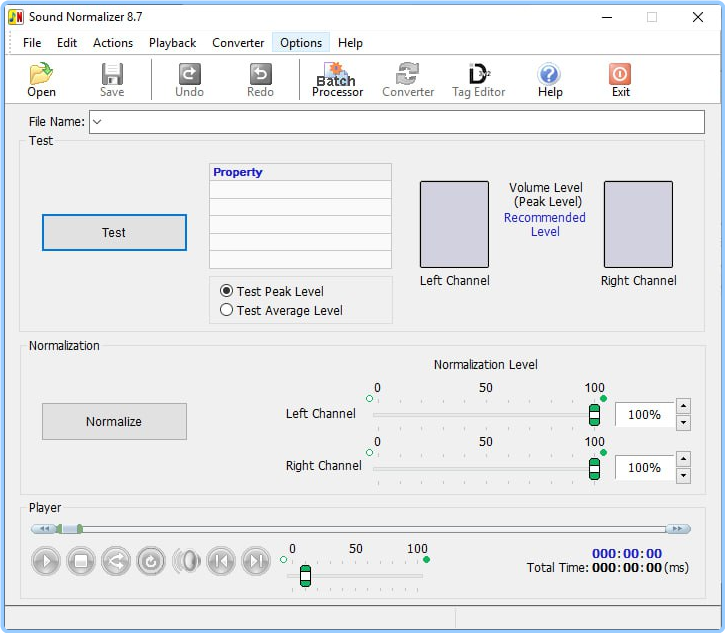Open the Converter toolbar tool

pyautogui.click(x=408, y=80)
